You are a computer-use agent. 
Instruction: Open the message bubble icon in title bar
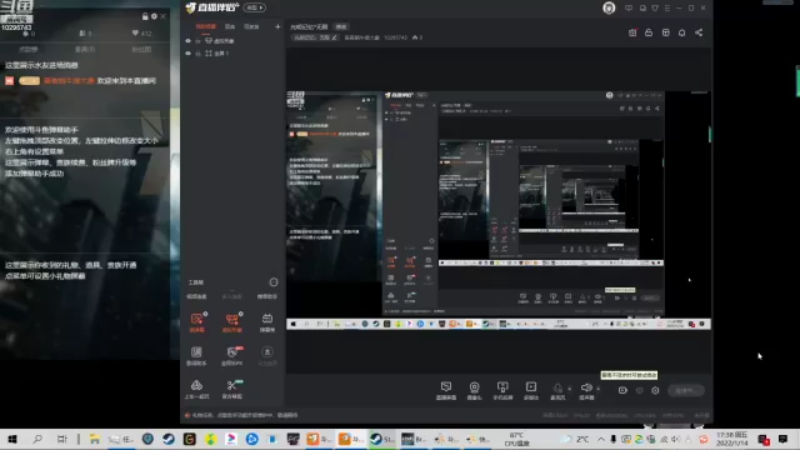(x=629, y=8)
